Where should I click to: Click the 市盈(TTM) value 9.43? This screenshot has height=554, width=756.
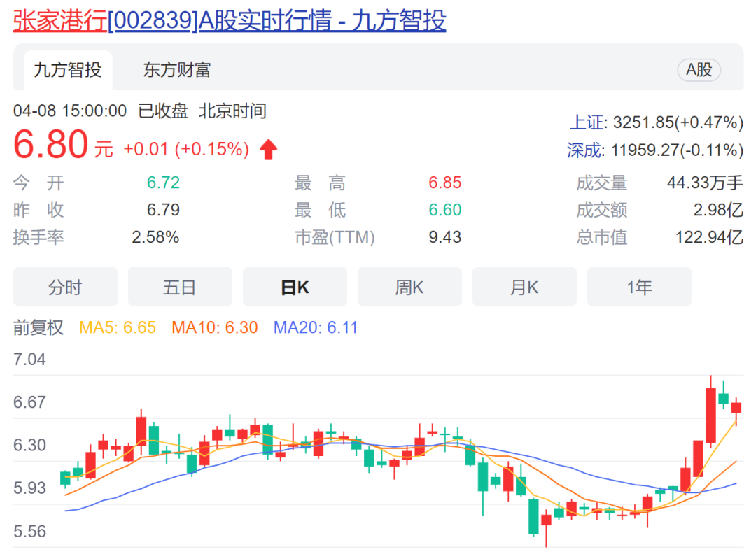tap(445, 237)
